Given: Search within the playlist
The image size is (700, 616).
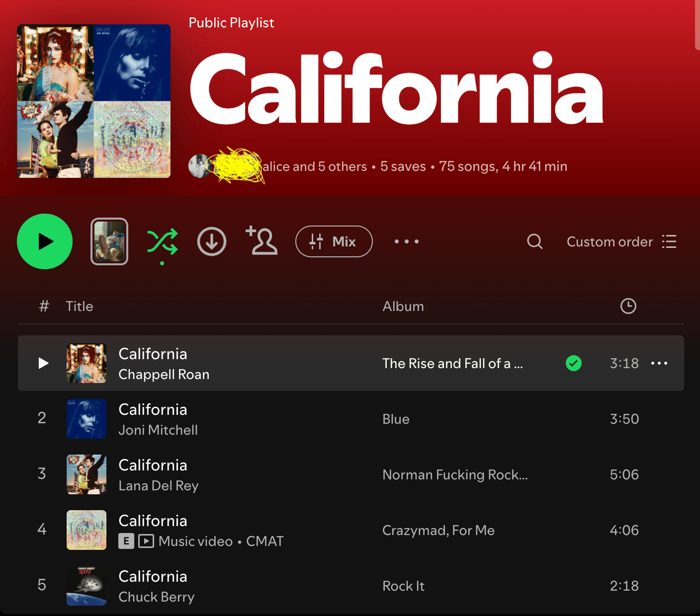Looking at the screenshot, I should click(535, 241).
